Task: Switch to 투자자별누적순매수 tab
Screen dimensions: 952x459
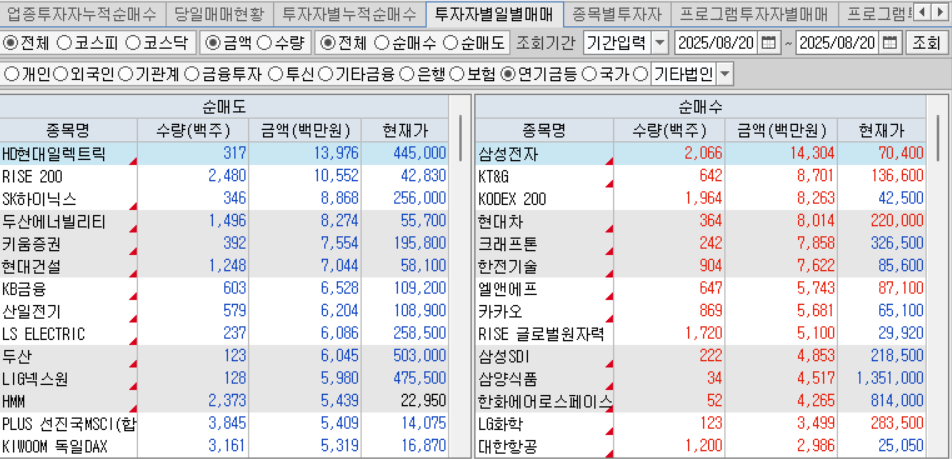Action: [349, 13]
